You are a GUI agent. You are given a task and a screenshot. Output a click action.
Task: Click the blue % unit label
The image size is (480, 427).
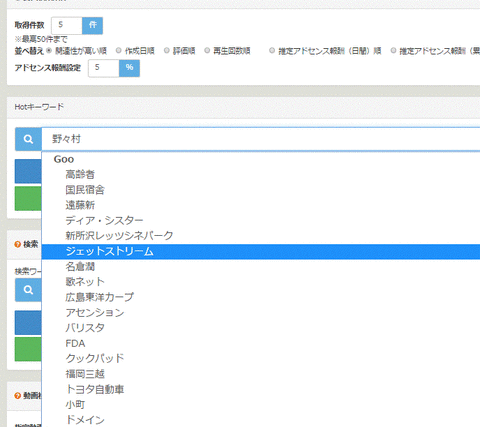[130, 68]
